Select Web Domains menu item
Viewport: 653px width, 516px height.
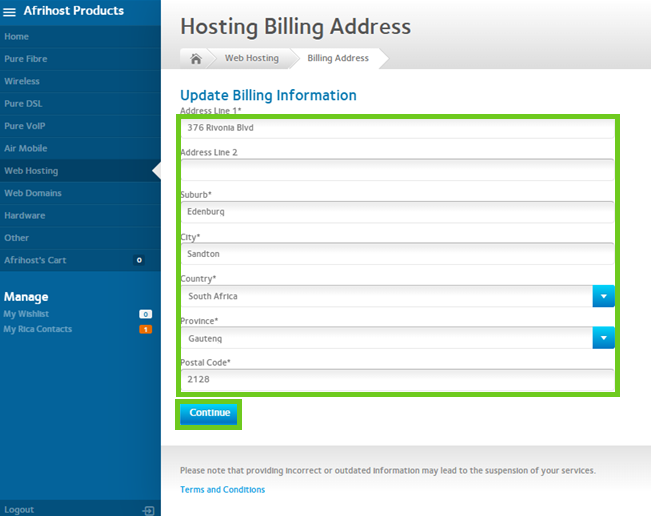[x=33, y=193]
